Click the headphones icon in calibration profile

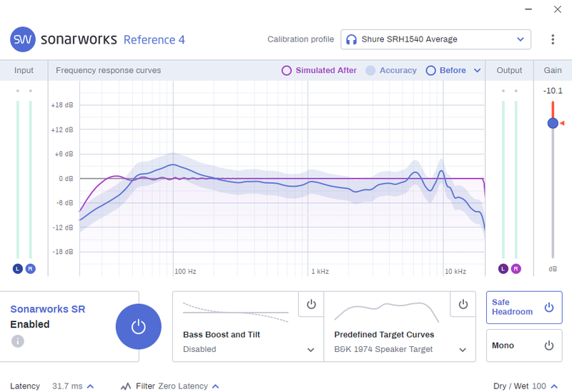pos(351,39)
